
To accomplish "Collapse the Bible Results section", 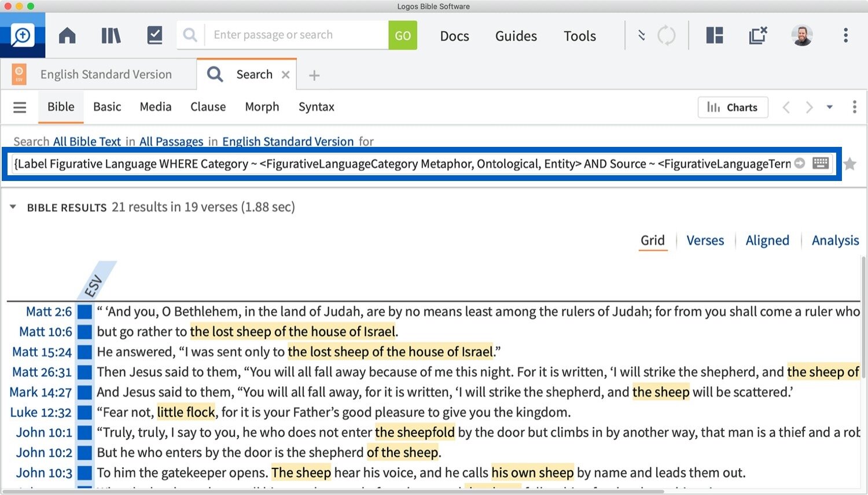I will pyautogui.click(x=13, y=207).
